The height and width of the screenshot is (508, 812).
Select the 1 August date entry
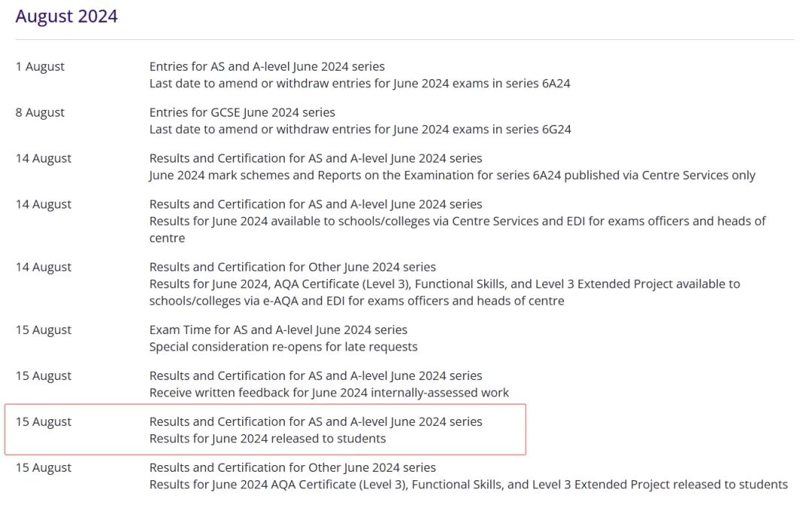40,66
